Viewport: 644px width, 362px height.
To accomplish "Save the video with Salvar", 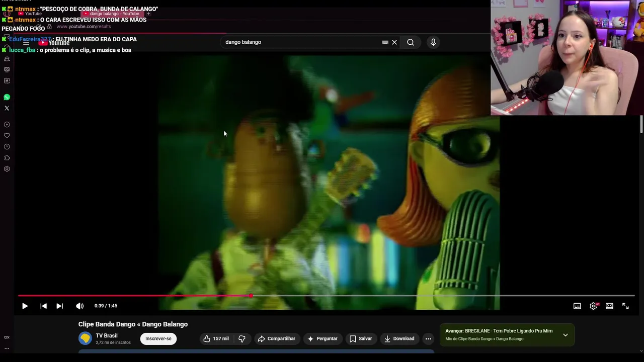I will pyautogui.click(x=361, y=338).
